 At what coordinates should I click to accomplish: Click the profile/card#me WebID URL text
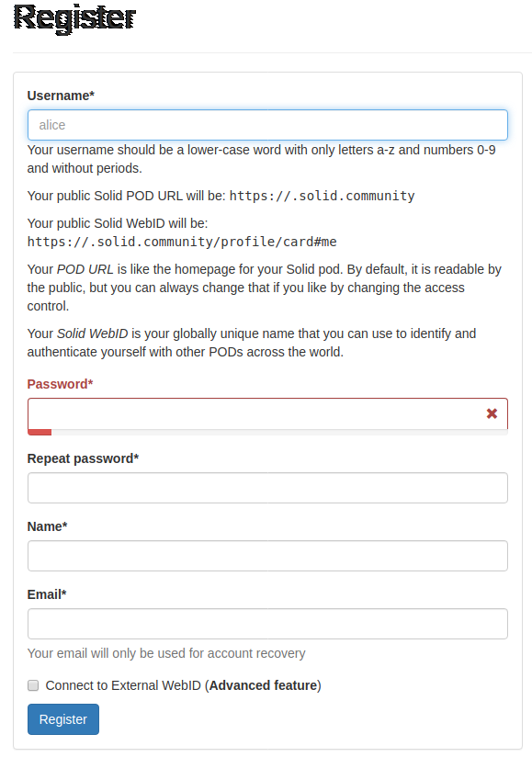click(x=182, y=242)
